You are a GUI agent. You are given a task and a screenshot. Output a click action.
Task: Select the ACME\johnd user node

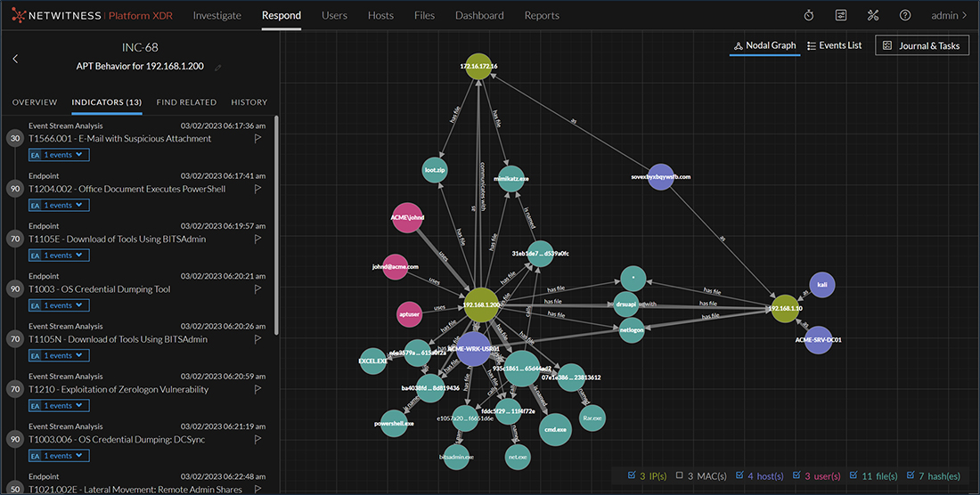click(x=407, y=218)
